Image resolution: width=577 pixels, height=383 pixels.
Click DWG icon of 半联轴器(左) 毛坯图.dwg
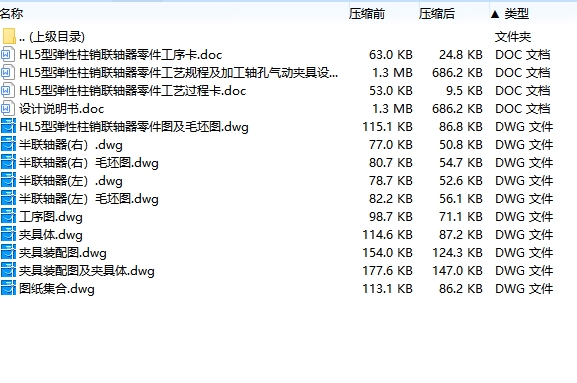(x=8, y=199)
